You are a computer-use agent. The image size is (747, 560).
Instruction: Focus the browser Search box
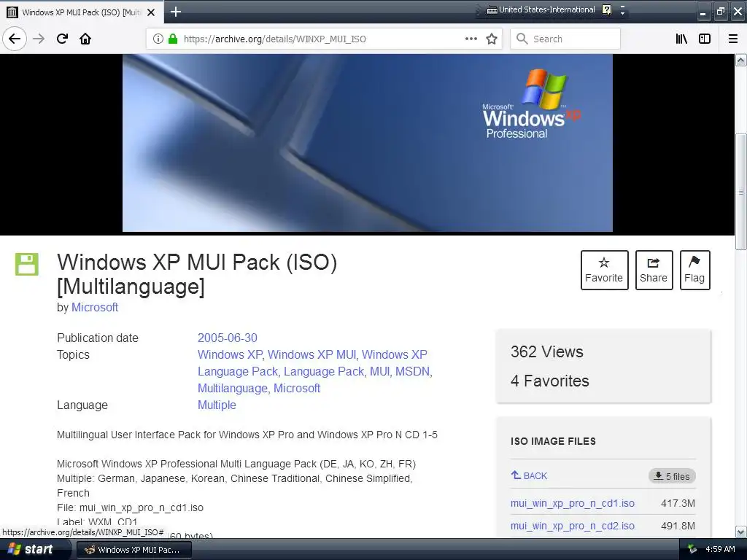(x=565, y=39)
